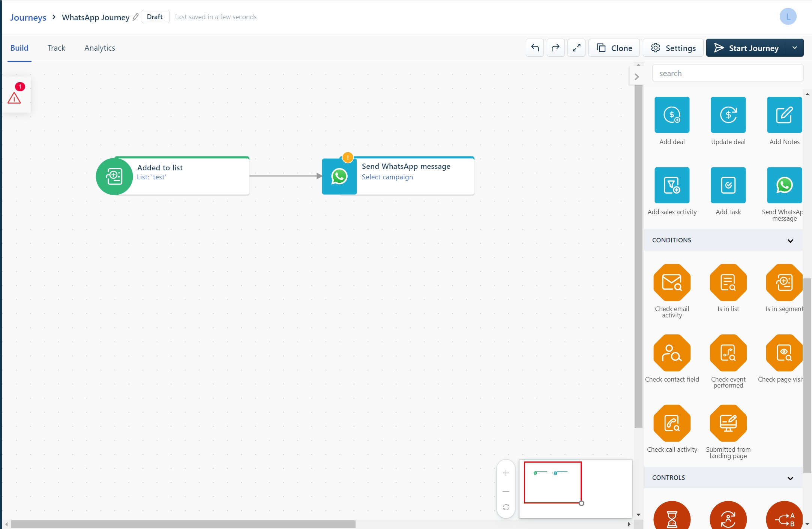Click the Select campaign link

click(x=387, y=177)
